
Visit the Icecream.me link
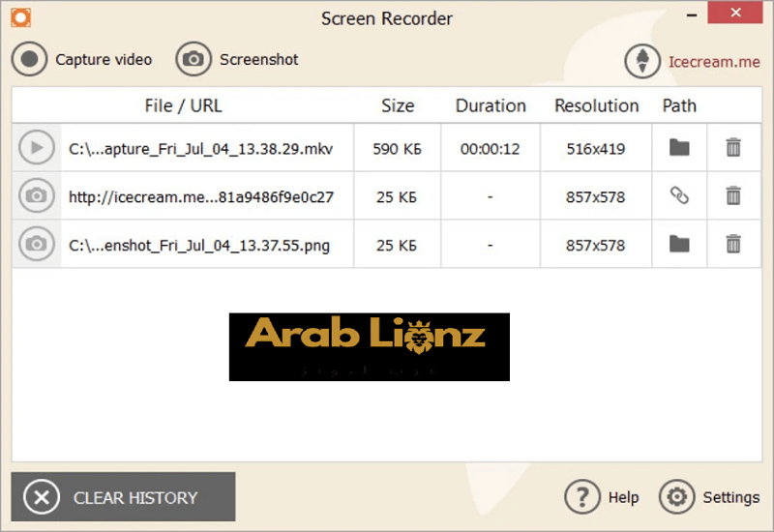(714, 62)
